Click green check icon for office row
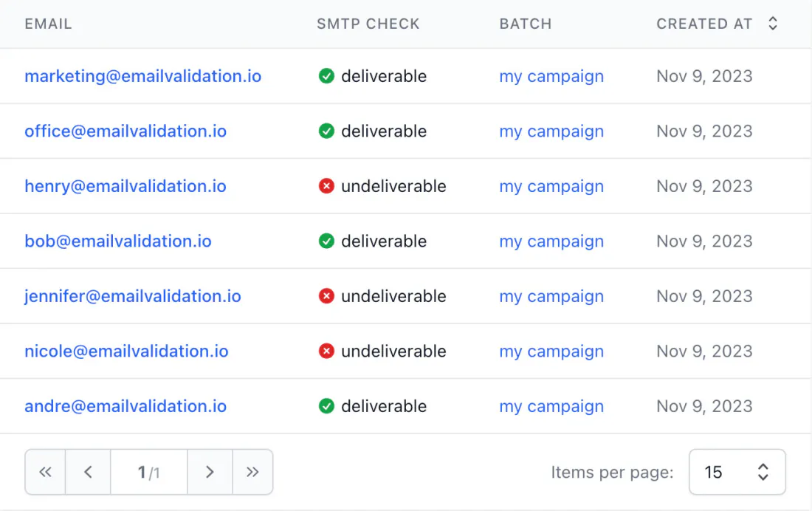Image resolution: width=812 pixels, height=511 pixels. [x=326, y=131]
